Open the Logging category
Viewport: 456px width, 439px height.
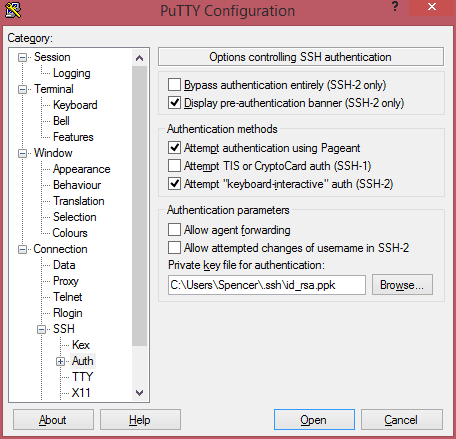tap(72, 73)
